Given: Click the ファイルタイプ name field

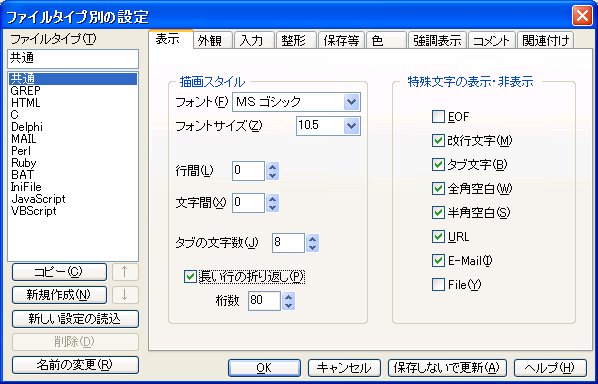Looking at the screenshot, I should [73, 59].
